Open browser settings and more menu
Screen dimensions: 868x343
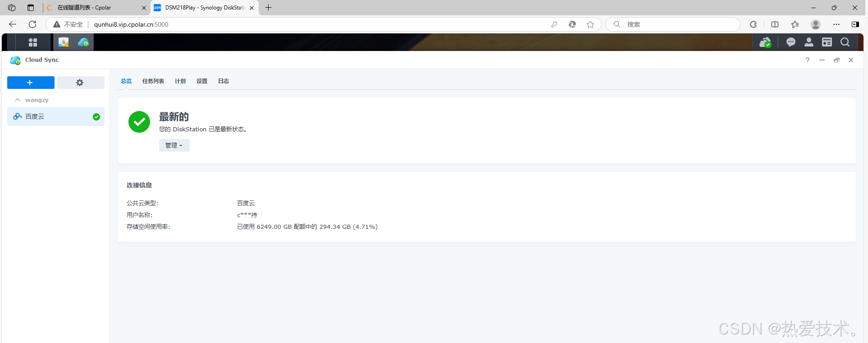[x=836, y=24]
